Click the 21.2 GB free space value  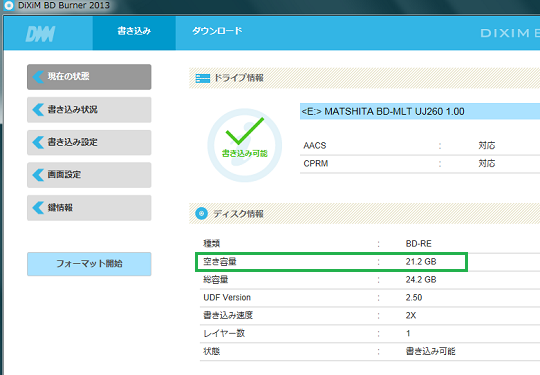(x=421, y=262)
